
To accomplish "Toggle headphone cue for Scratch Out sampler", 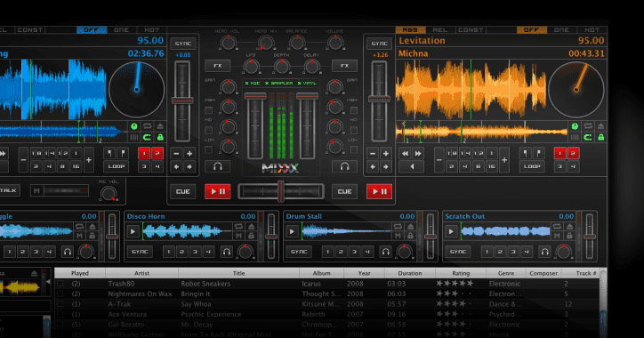I will 544,252.
